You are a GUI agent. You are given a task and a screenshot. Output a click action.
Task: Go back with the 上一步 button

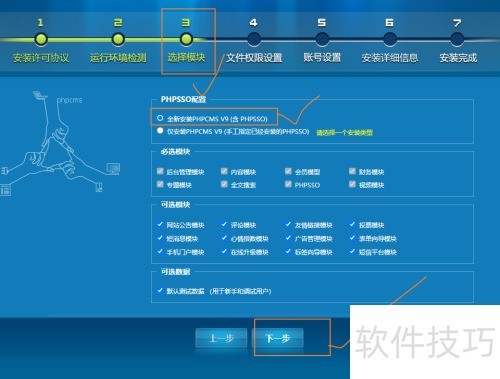(x=221, y=338)
